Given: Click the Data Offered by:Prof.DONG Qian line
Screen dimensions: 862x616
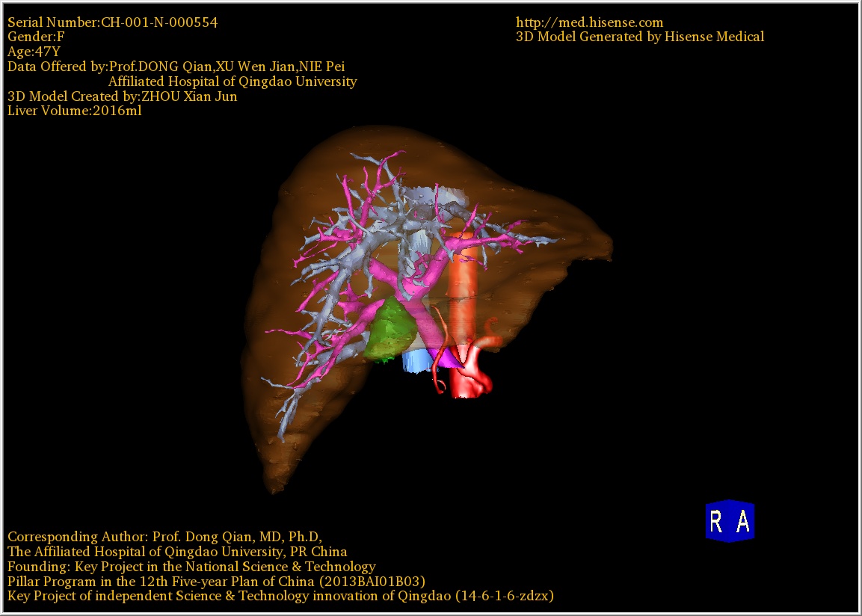Looking at the screenshot, I should (176, 67).
